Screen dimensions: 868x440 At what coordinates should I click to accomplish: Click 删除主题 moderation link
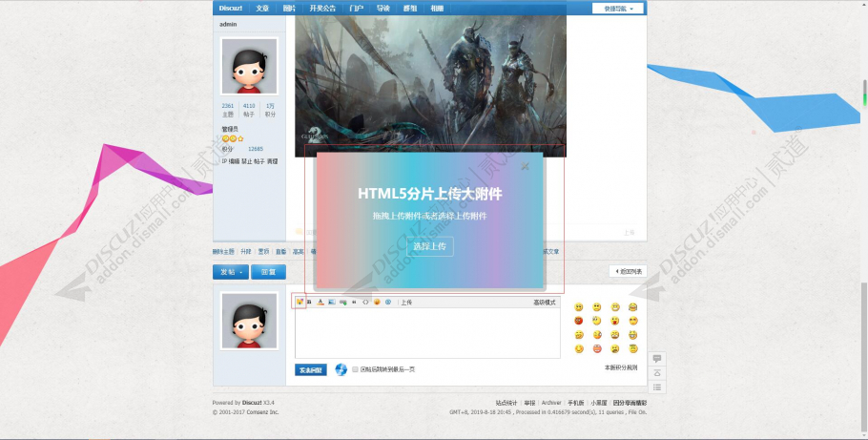223,252
